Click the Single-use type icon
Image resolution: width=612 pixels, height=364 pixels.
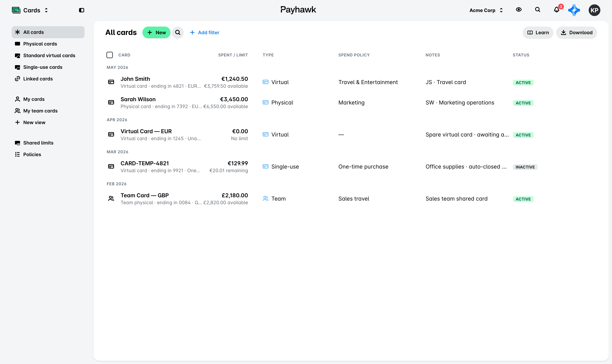(x=265, y=167)
